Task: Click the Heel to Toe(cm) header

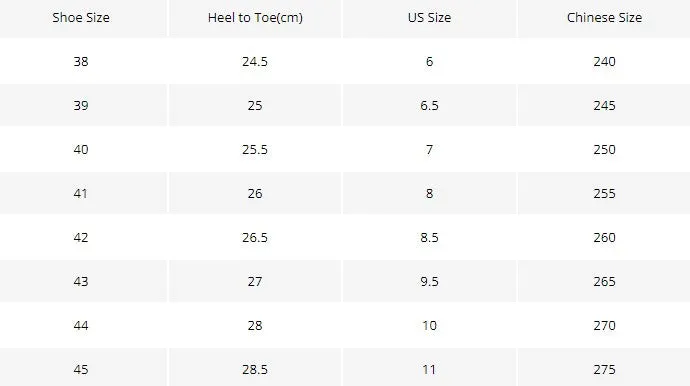Action: [255, 18]
